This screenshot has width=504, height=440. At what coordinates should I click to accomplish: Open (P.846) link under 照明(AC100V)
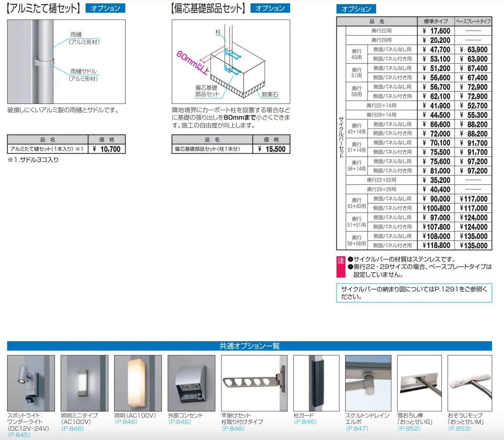coord(126,422)
